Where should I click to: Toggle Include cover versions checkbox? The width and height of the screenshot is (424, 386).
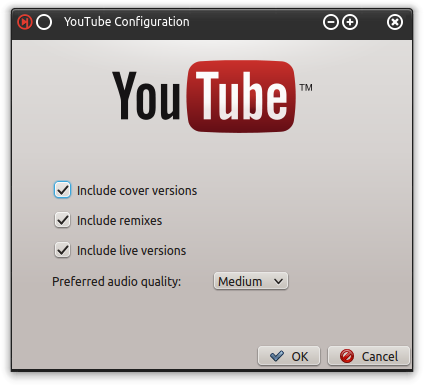click(62, 190)
